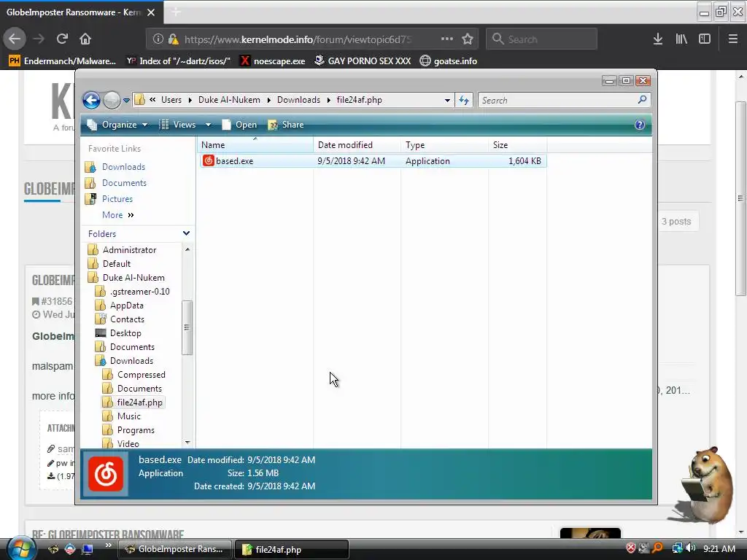Click the Users breadcrumb in address bar
Screen dimensions: 747x560
tap(171, 100)
